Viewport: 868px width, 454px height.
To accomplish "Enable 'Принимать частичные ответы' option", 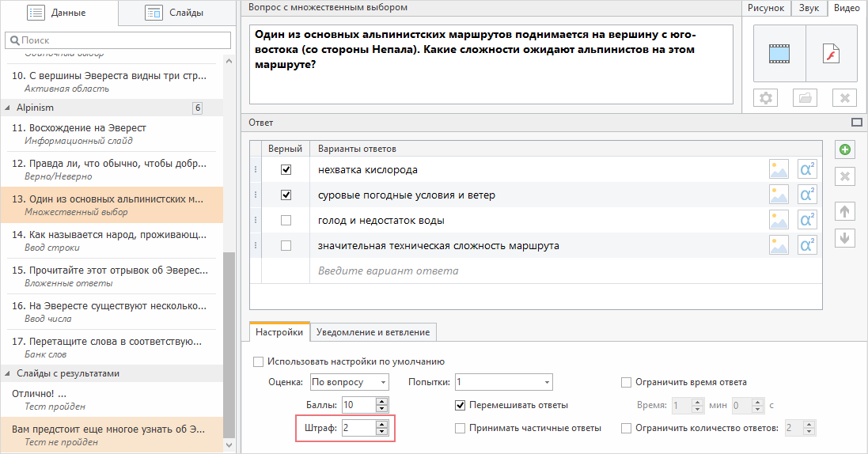I will pyautogui.click(x=460, y=428).
